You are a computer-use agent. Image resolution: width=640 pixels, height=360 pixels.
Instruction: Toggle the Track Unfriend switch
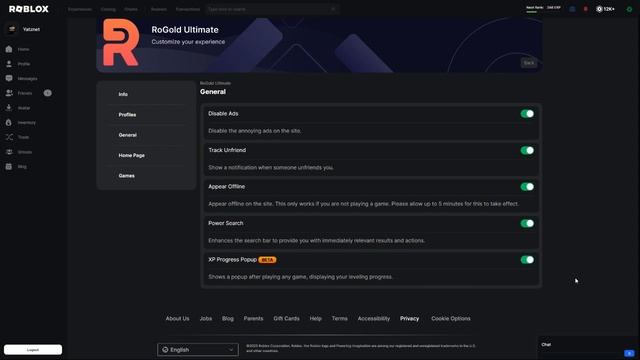(x=527, y=150)
